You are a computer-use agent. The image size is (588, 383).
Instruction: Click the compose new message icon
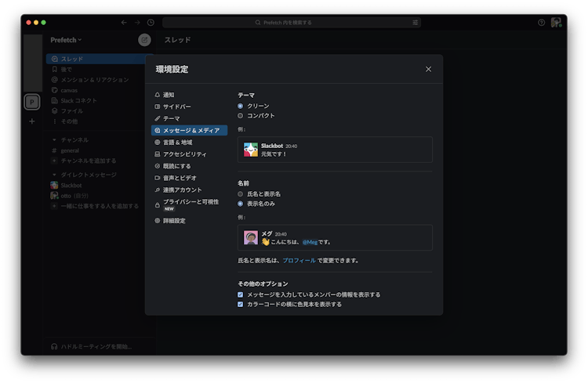144,40
